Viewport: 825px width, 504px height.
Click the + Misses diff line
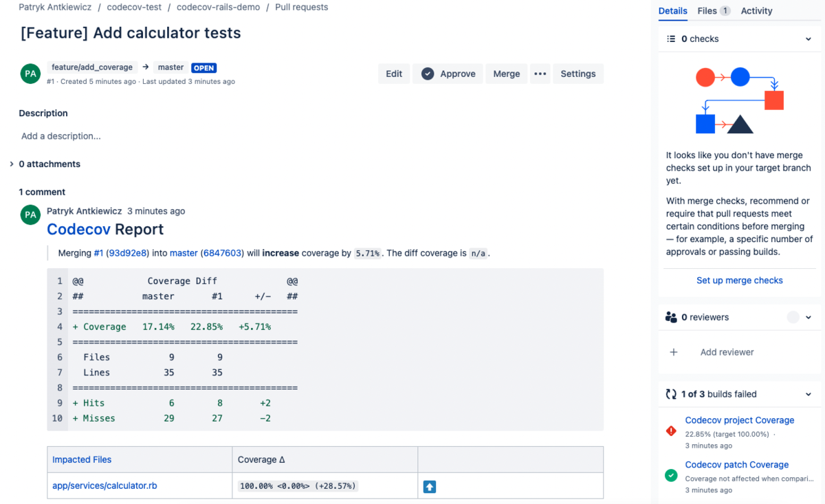pos(172,418)
